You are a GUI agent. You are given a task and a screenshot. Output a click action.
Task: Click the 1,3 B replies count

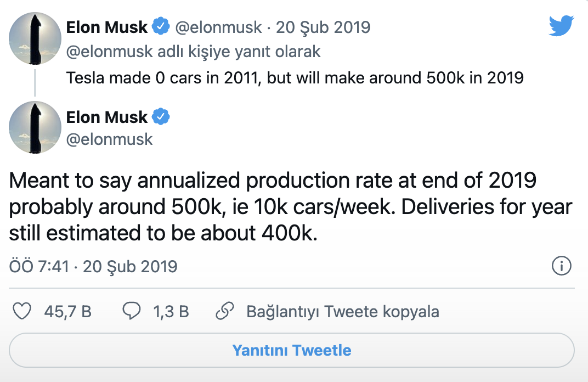click(171, 312)
